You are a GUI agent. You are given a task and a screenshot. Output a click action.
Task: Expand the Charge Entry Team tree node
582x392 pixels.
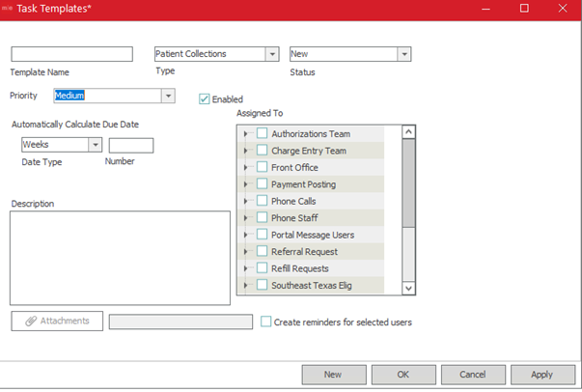pos(246,152)
